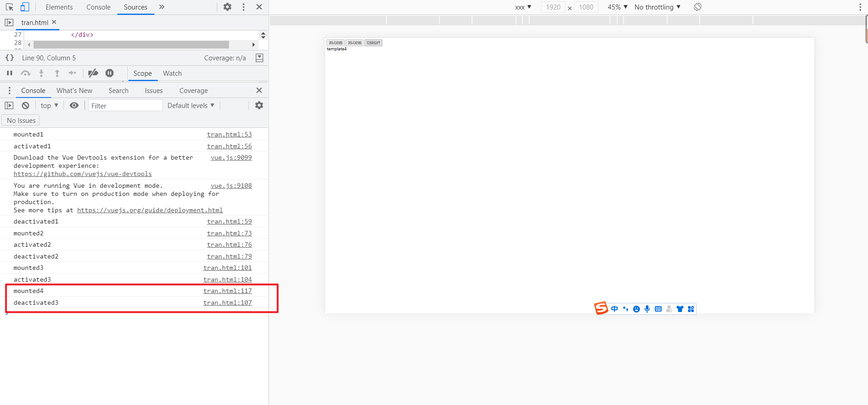Viewport: 868px width, 405px height.
Task: Open the tran.html:56 source link
Action: (229, 146)
